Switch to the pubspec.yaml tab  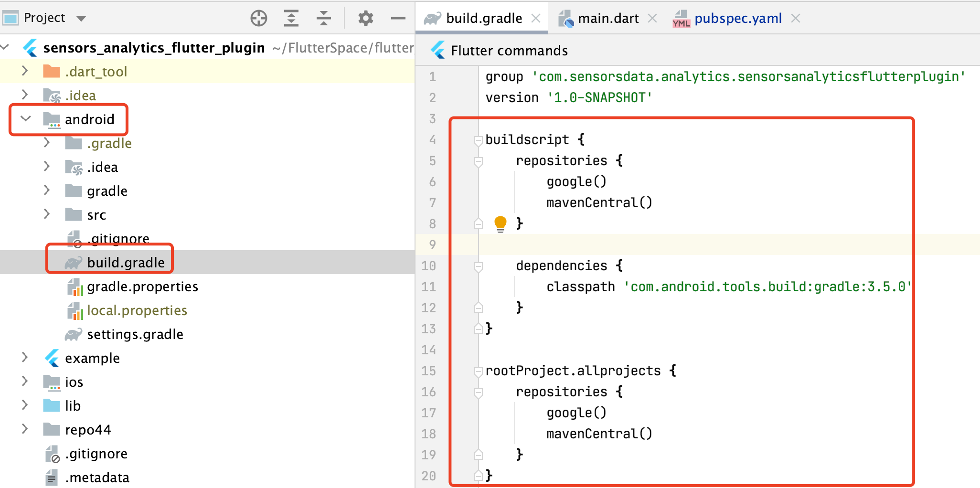pyautogui.click(x=738, y=18)
